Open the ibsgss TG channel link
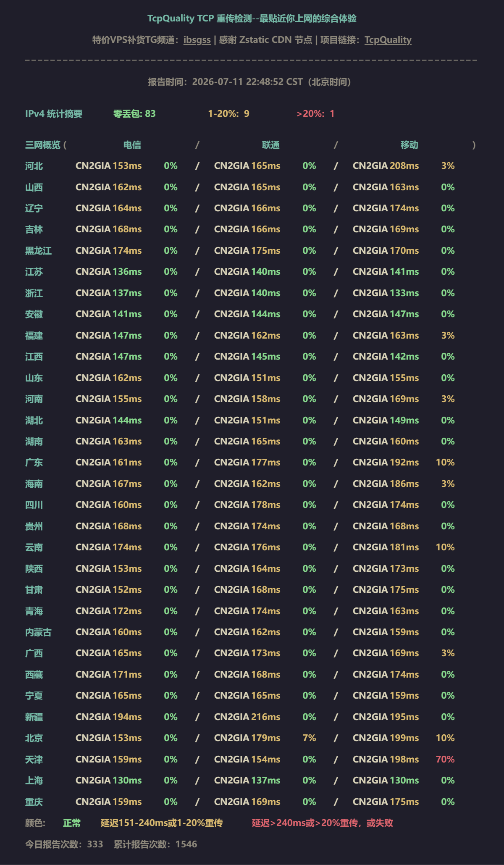 click(197, 40)
